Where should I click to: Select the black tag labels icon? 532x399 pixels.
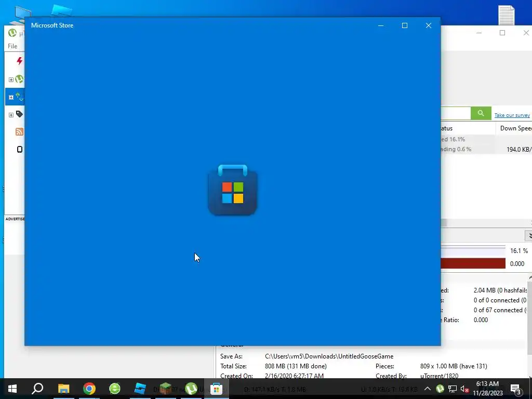coord(19,114)
